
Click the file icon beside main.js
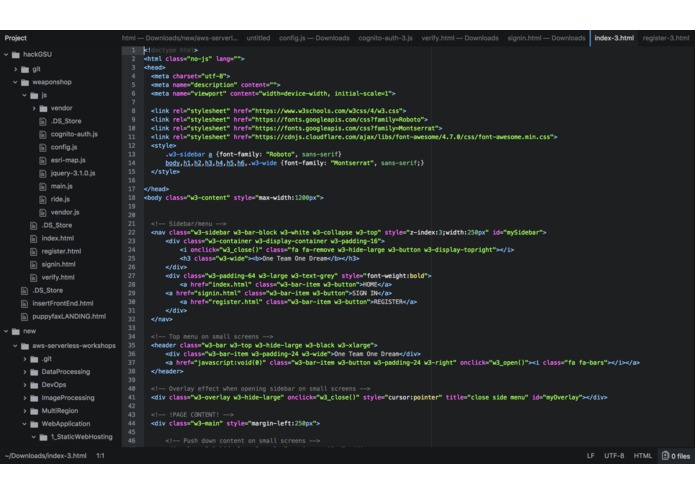(43, 187)
